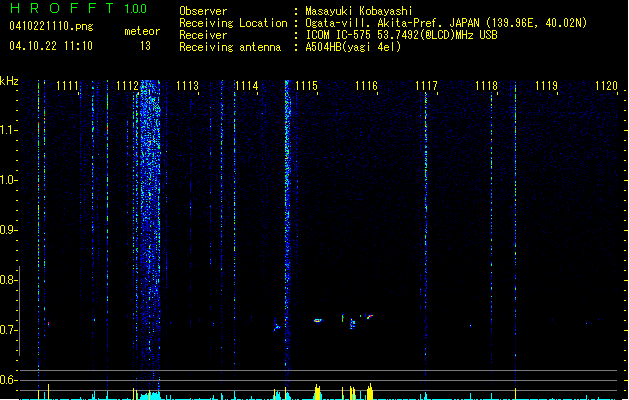629x400 pixels.
Task: Click the 1.0 frequency axis label
Action: pos(7,180)
